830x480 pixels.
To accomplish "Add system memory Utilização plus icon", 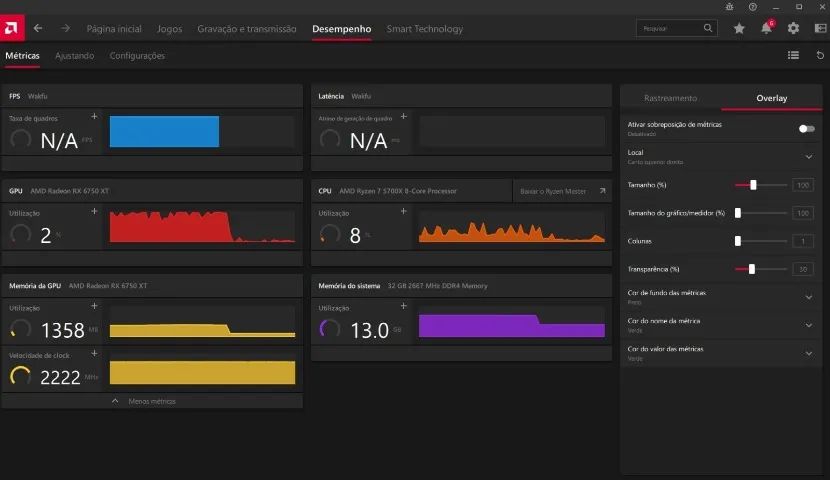I will tap(403, 306).
